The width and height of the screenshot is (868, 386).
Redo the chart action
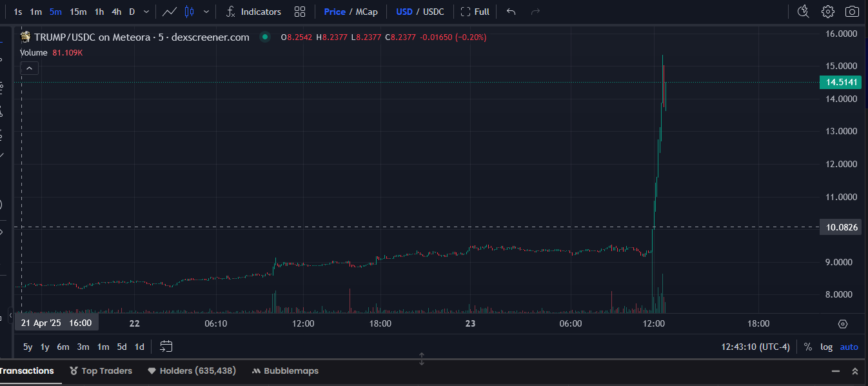(x=535, y=12)
